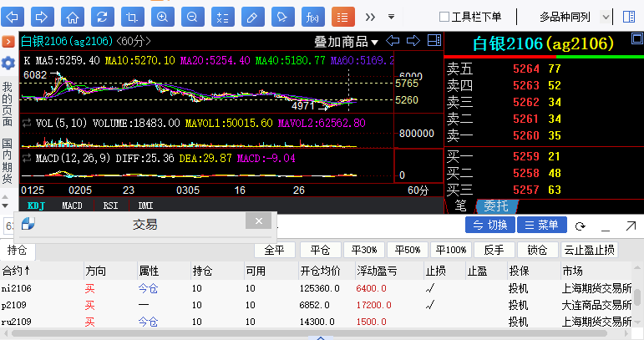Click the vertical scrollbar in positions table
The width and height of the screenshot is (644, 340).
637,297
